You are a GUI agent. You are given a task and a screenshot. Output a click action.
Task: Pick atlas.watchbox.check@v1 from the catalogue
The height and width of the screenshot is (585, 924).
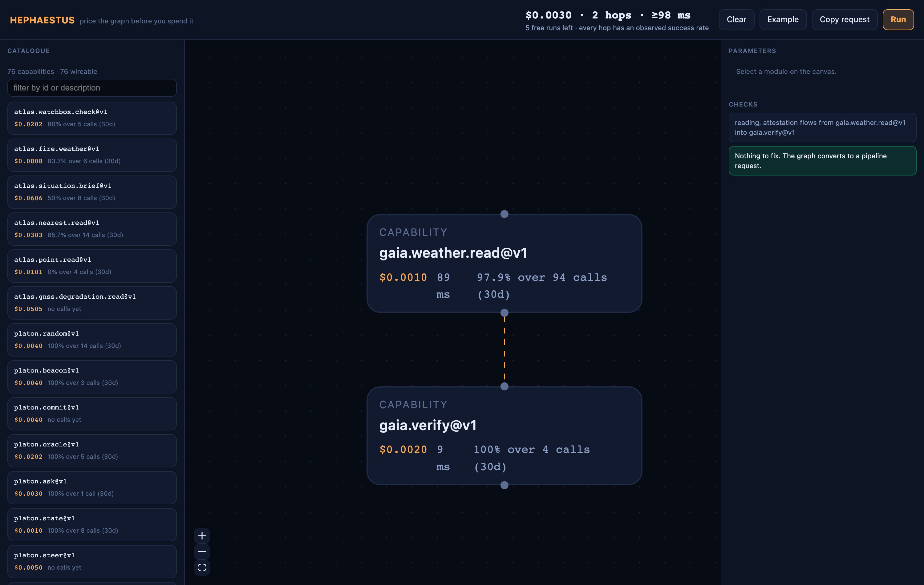point(92,118)
